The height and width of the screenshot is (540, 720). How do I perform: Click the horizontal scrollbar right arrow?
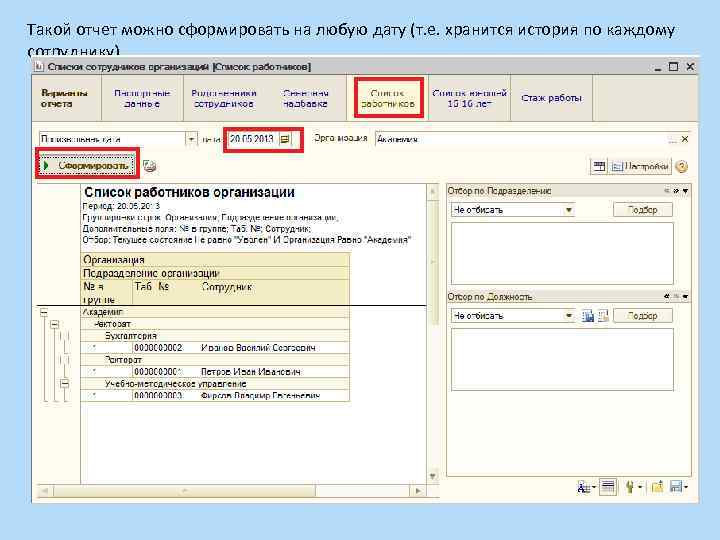point(418,491)
